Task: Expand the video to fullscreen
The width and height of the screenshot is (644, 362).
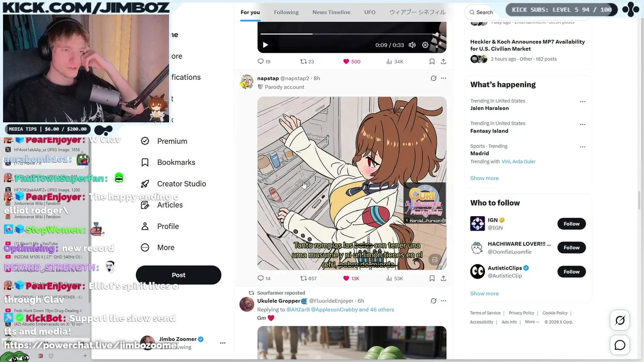Action: coord(438,45)
